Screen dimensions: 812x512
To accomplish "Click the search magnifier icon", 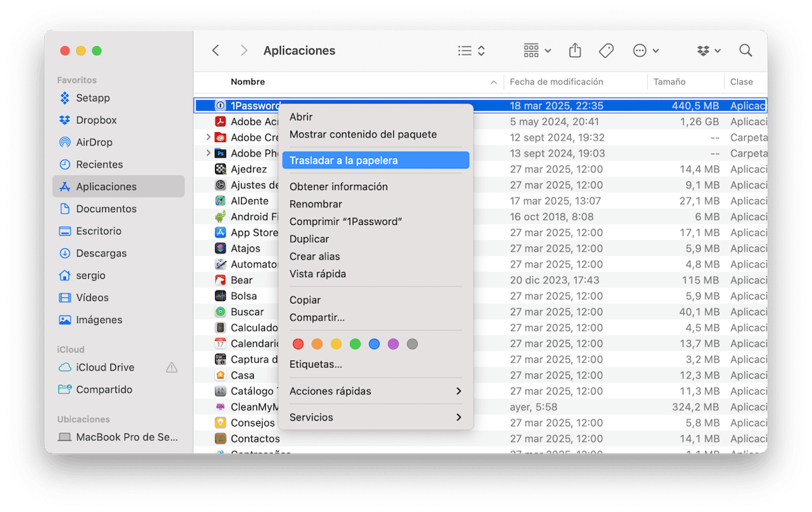I will tap(746, 51).
